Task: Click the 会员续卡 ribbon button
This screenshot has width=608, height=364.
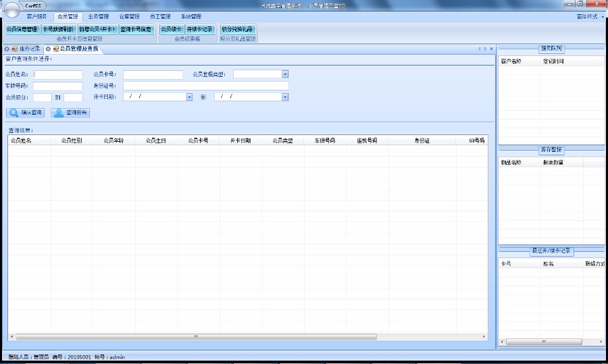Action: click(171, 29)
